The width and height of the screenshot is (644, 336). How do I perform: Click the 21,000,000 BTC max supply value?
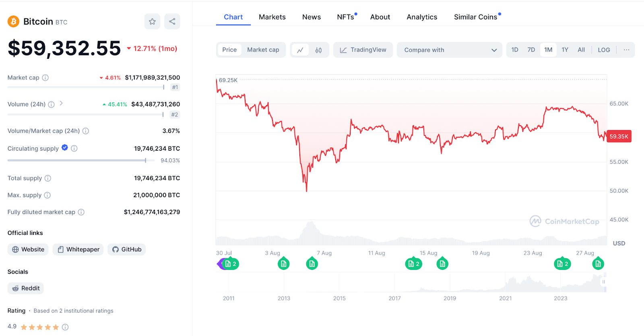(157, 195)
